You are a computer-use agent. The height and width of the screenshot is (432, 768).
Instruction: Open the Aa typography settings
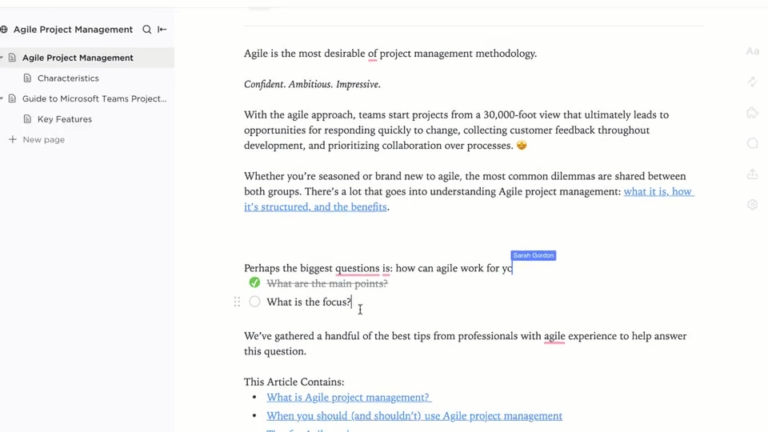coord(752,51)
